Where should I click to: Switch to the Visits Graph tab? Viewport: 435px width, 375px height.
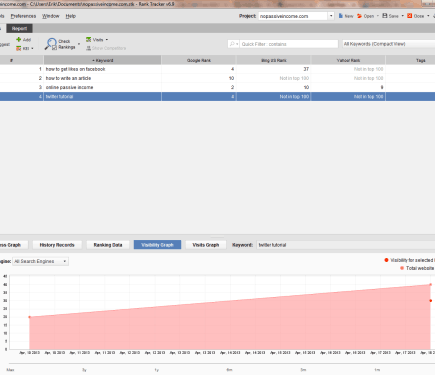click(x=206, y=245)
